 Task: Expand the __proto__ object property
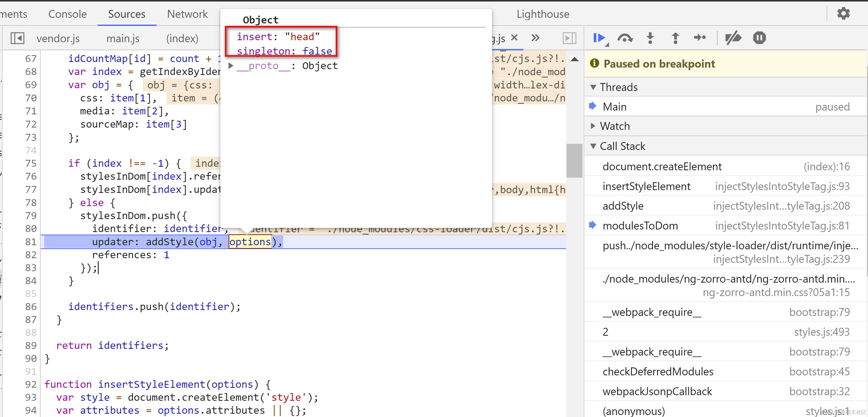point(231,66)
